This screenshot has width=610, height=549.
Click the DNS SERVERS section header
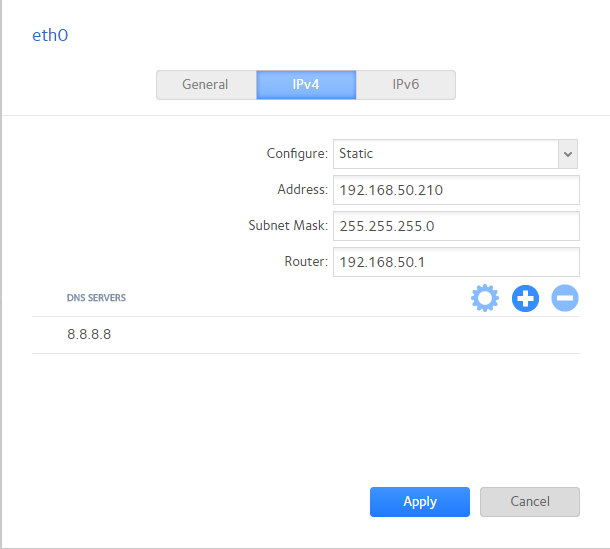pyautogui.click(x=96, y=298)
